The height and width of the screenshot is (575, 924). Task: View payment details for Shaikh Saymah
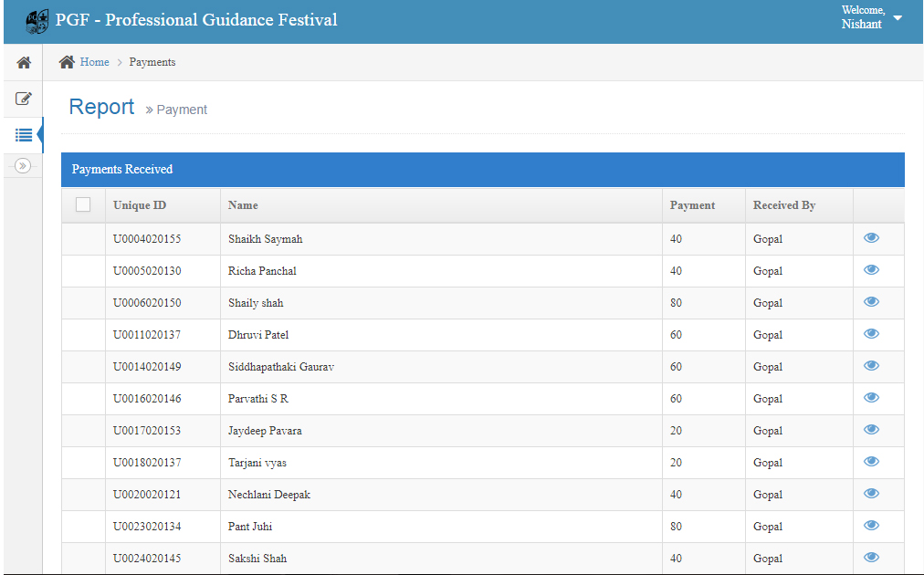[x=872, y=238]
